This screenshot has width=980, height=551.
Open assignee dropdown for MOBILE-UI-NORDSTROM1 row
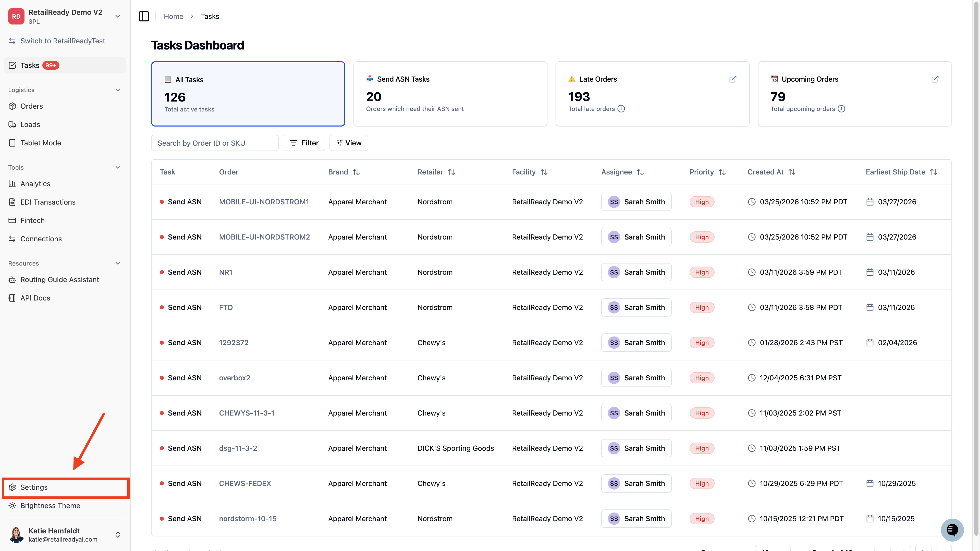(636, 202)
